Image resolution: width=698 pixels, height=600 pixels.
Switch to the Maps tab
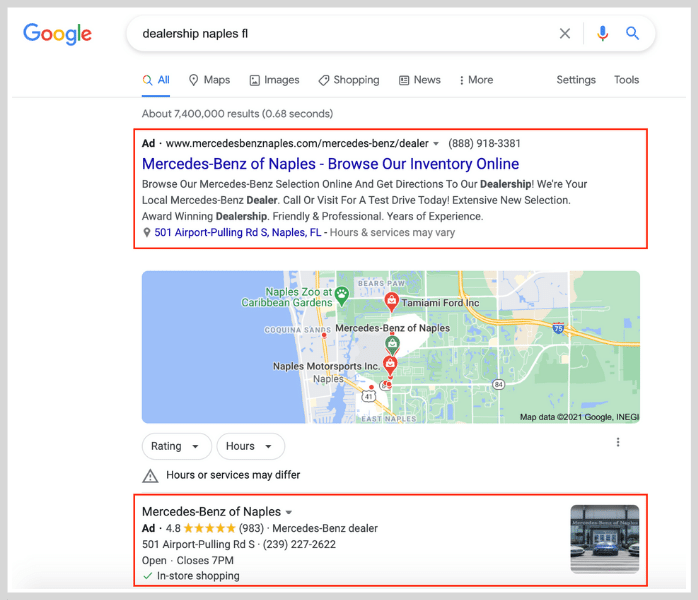click(209, 80)
